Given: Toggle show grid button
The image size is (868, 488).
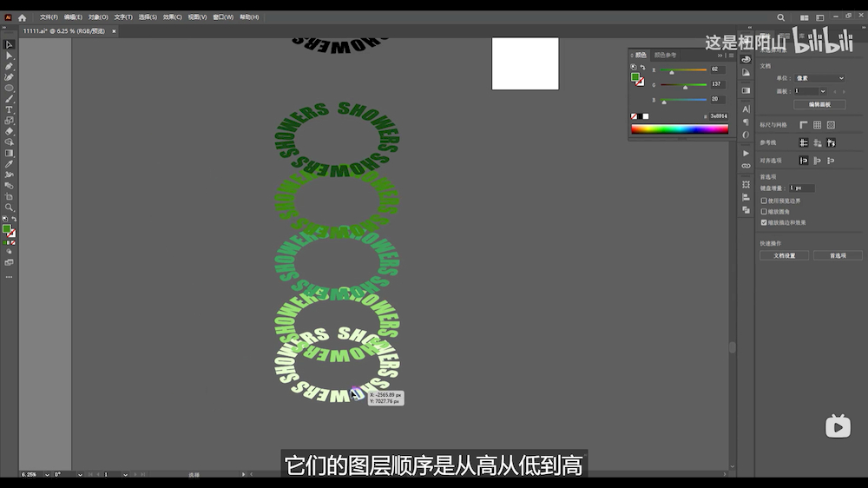Looking at the screenshot, I should click(x=817, y=125).
